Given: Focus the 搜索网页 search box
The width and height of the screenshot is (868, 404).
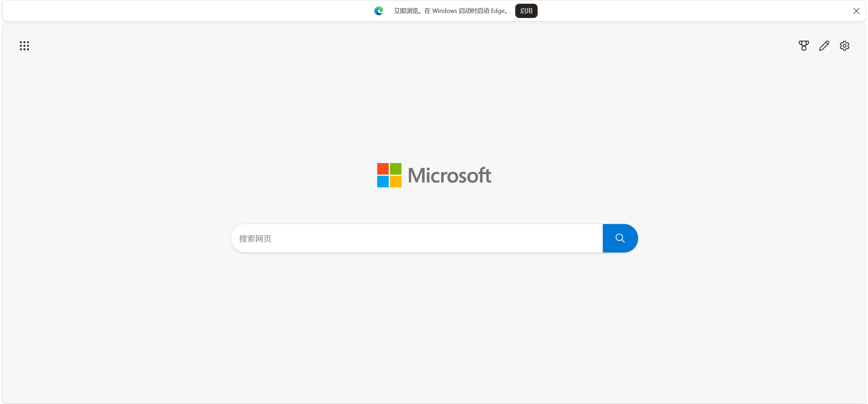Looking at the screenshot, I should coord(417,238).
